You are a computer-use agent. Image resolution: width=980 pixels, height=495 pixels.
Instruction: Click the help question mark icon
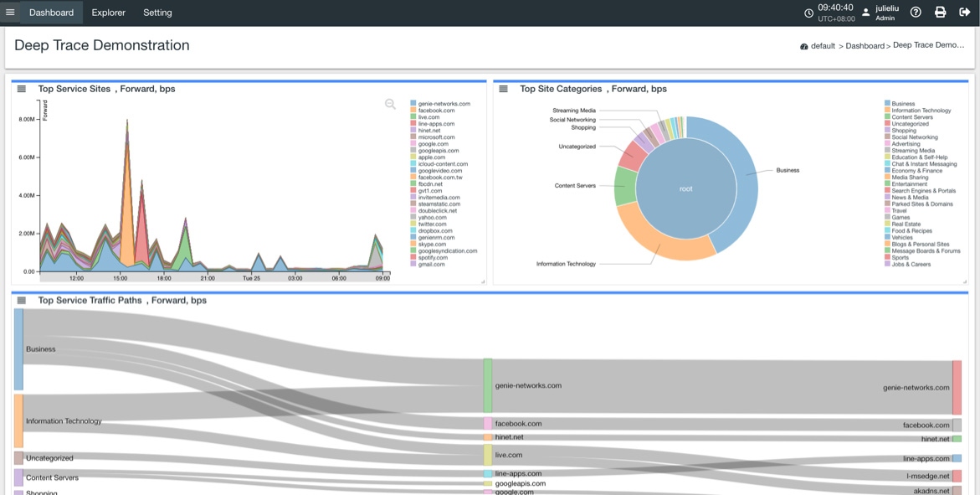(916, 13)
